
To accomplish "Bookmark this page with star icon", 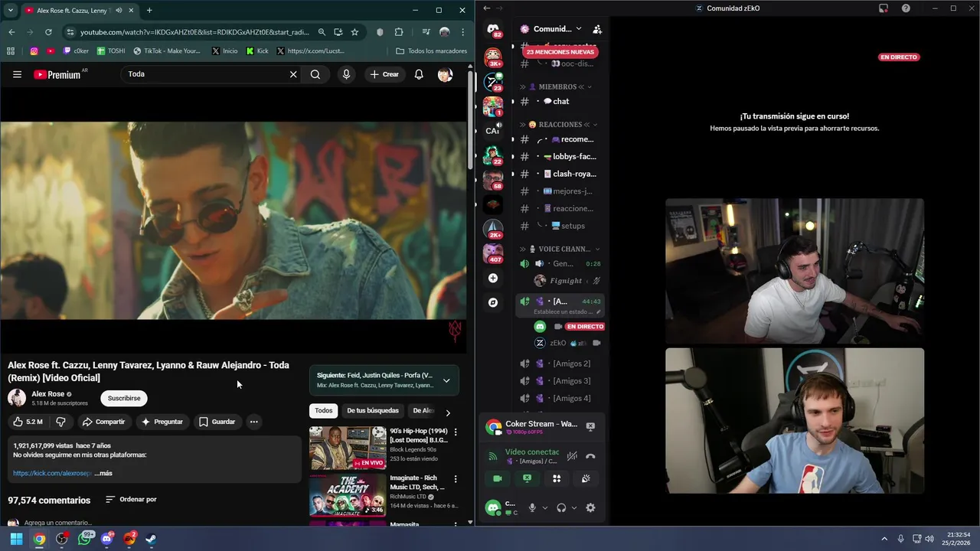I will (x=354, y=32).
